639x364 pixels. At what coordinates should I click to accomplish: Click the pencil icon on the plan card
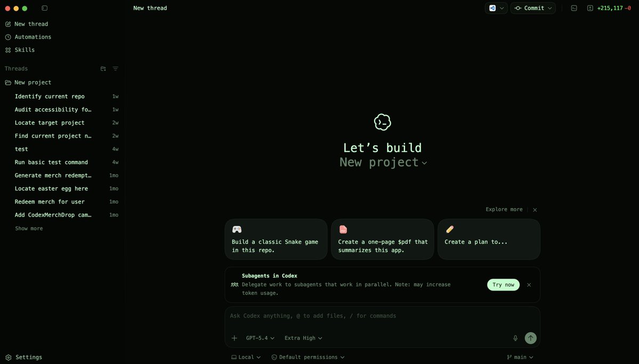coord(449,229)
